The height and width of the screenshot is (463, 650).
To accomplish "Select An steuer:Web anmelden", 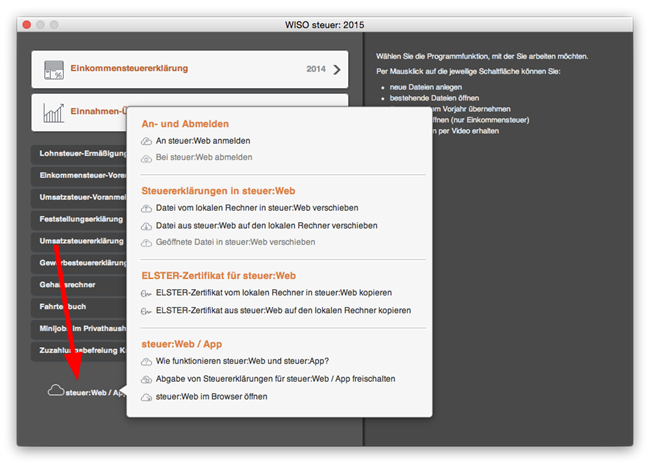I will [x=203, y=141].
